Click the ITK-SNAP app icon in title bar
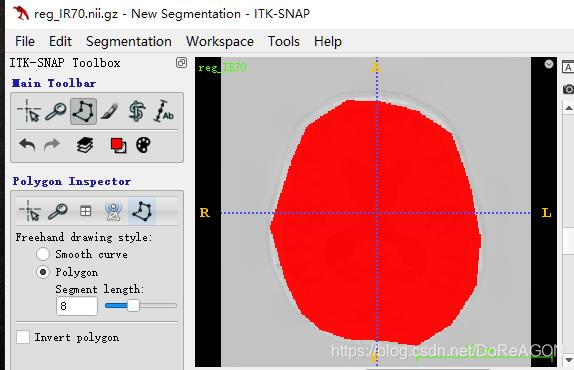The image size is (574, 370). pyautogui.click(x=22, y=14)
